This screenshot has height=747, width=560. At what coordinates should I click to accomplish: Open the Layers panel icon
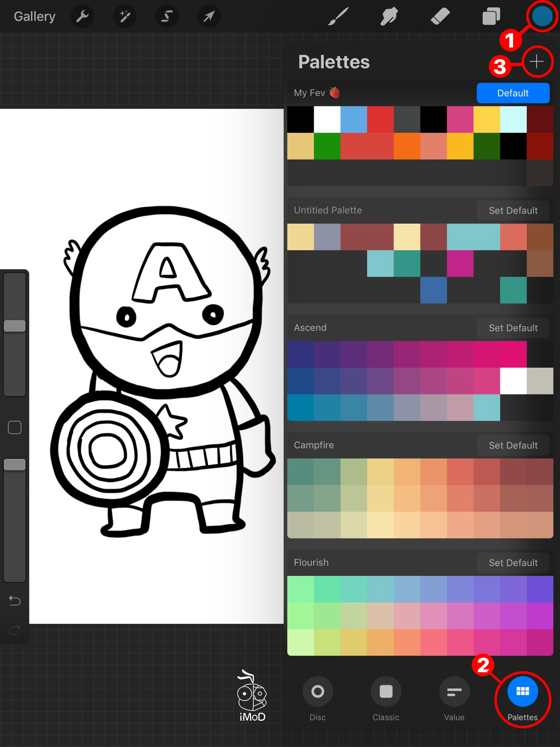(491, 17)
